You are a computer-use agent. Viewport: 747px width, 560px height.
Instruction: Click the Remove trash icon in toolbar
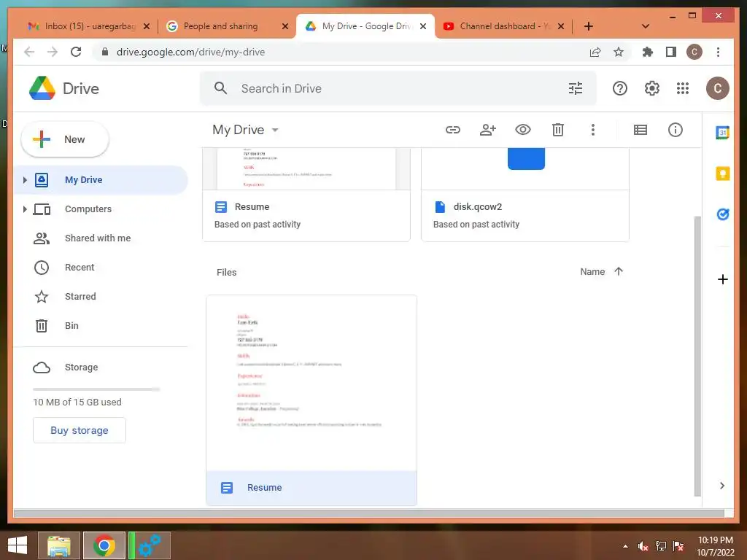point(558,130)
